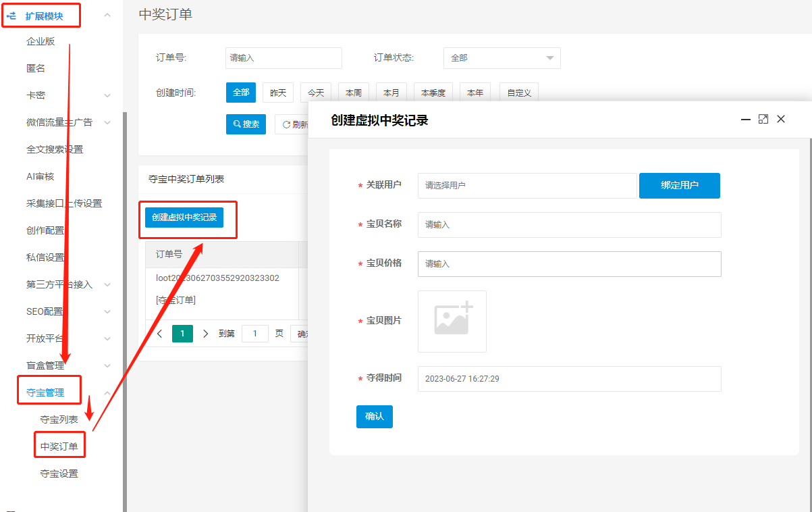Click the 订单号 column header
Image resolution: width=812 pixels, height=512 pixels.
click(x=169, y=255)
